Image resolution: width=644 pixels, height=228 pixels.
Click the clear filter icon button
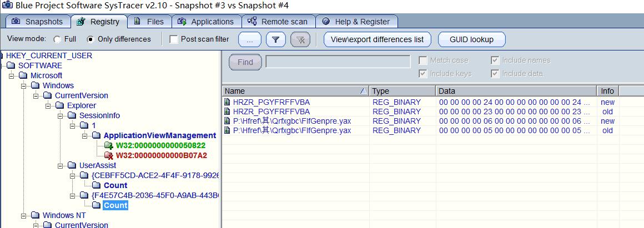coord(300,39)
